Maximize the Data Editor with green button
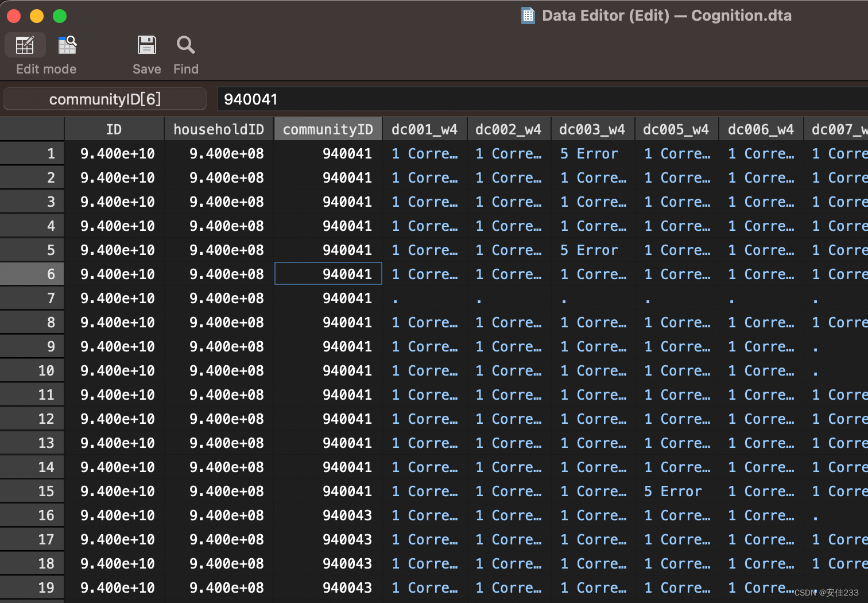 (60, 16)
